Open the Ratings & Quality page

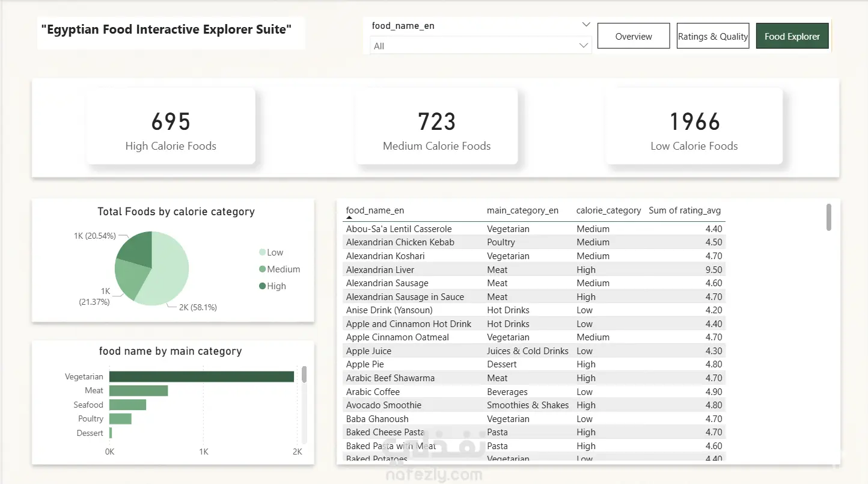713,36
